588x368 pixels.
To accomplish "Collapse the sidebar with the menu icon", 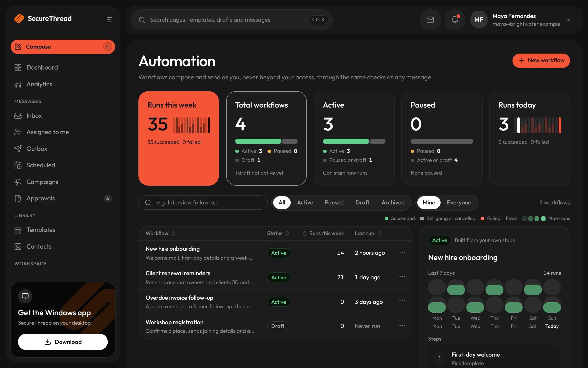I will coord(110,20).
